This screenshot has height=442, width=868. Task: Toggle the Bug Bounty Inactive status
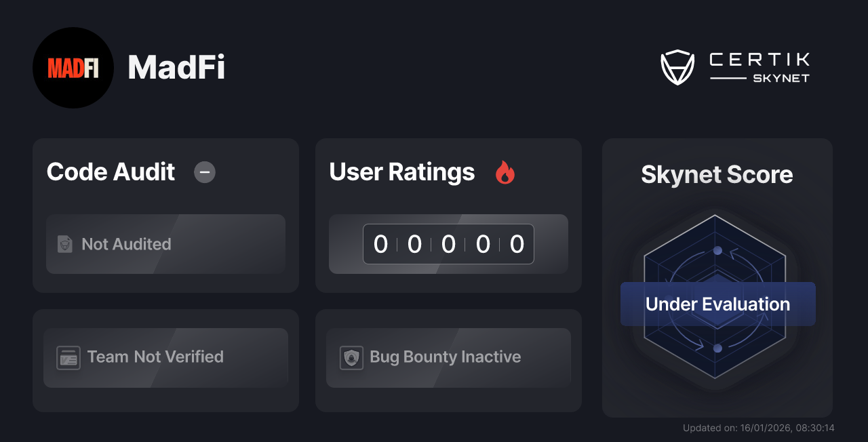448,357
